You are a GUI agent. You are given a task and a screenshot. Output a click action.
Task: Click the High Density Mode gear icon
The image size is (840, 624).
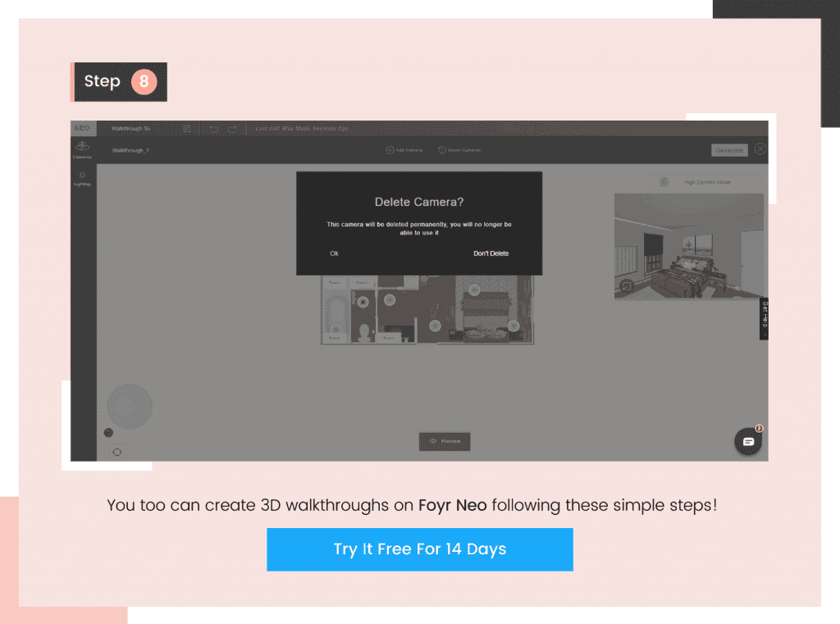664,181
